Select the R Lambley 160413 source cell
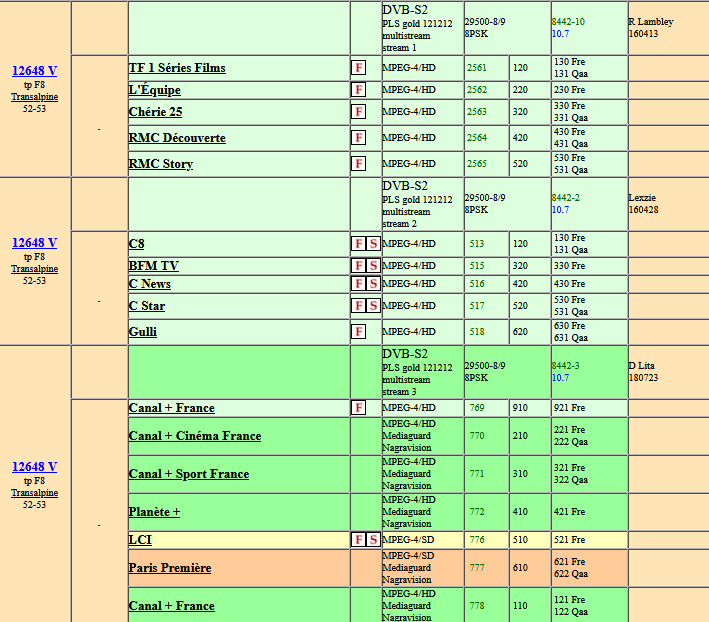 (668, 28)
